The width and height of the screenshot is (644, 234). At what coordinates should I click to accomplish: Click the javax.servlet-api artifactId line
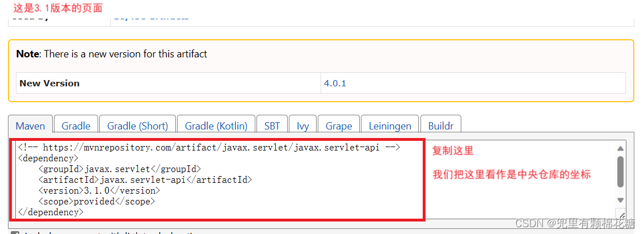145,179
